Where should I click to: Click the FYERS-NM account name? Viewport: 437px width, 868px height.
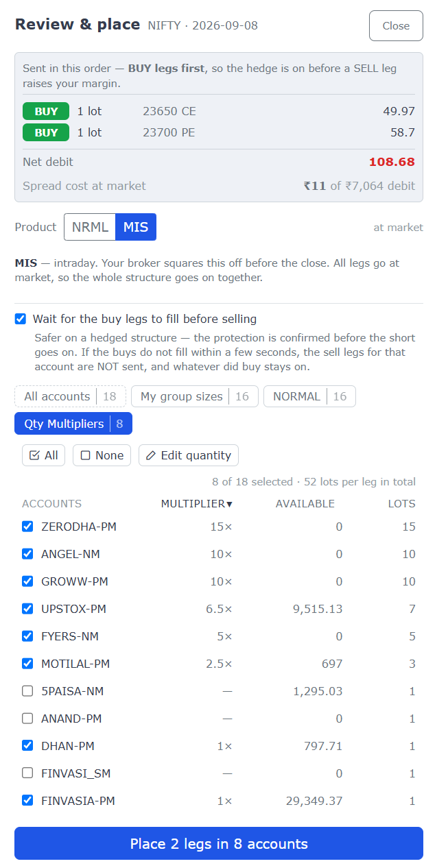(70, 636)
